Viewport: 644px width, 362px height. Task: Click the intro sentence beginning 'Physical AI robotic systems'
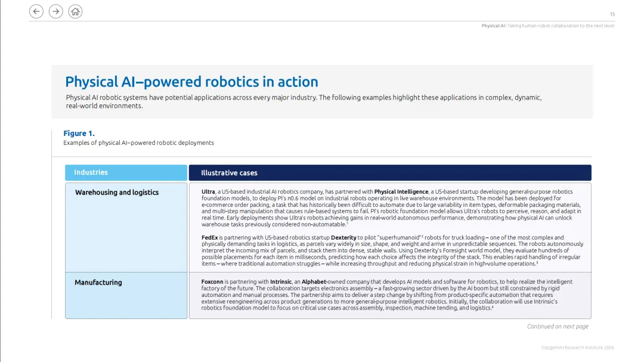(x=304, y=101)
